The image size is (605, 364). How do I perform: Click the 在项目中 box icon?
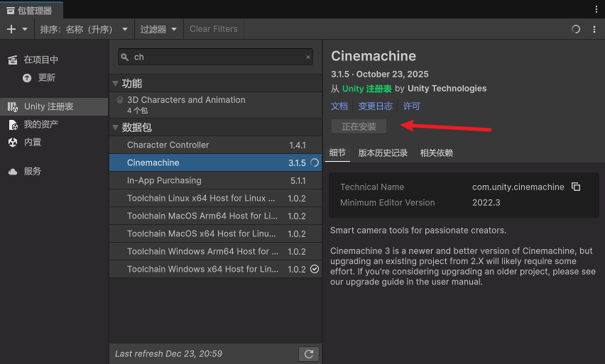click(x=13, y=60)
